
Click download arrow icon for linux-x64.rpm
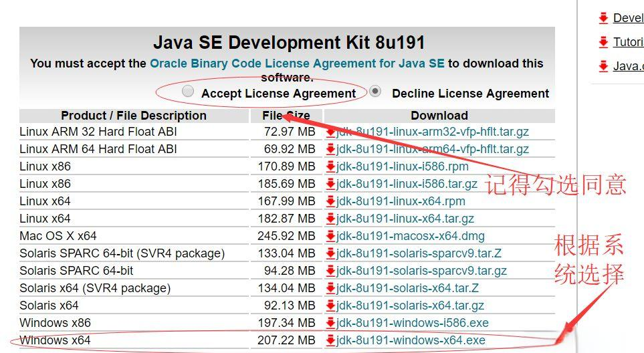tap(330, 201)
